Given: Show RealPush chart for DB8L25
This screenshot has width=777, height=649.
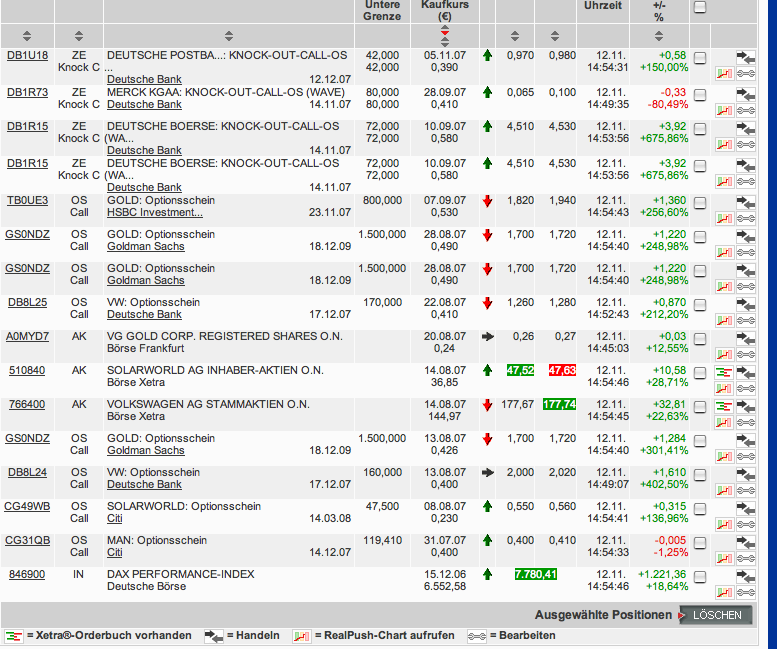Looking at the screenshot, I should pos(724,321).
